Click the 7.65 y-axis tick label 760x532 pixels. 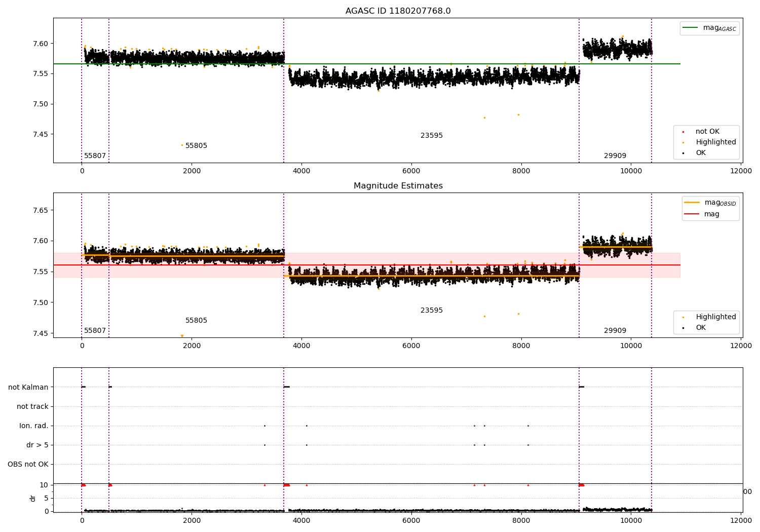(40, 210)
